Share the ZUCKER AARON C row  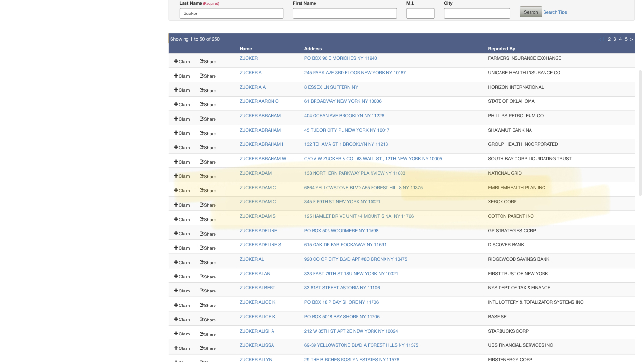[208, 104]
